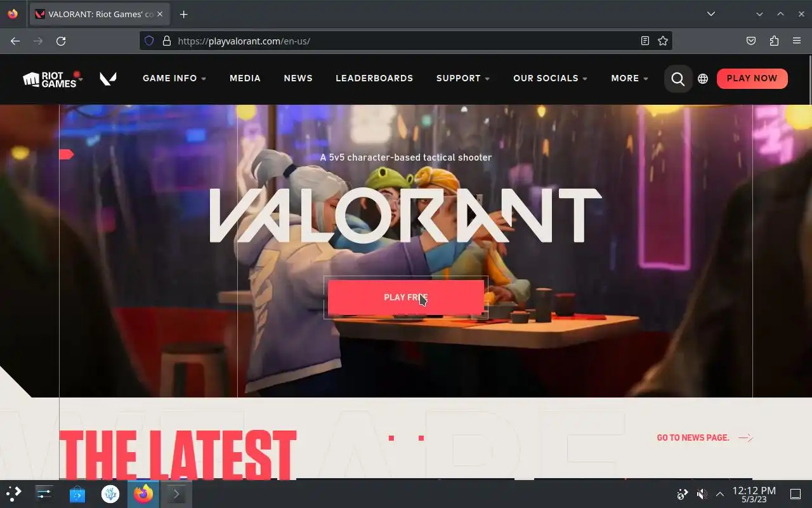Click the Firefox taskbar icon
Screen dimensions: 812x508
tap(143, 493)
